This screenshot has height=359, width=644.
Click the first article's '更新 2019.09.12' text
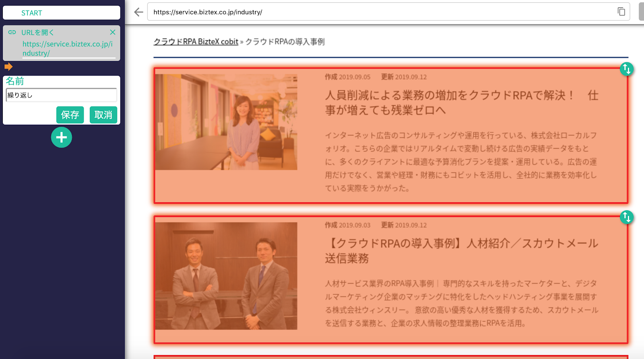[404, 77]
